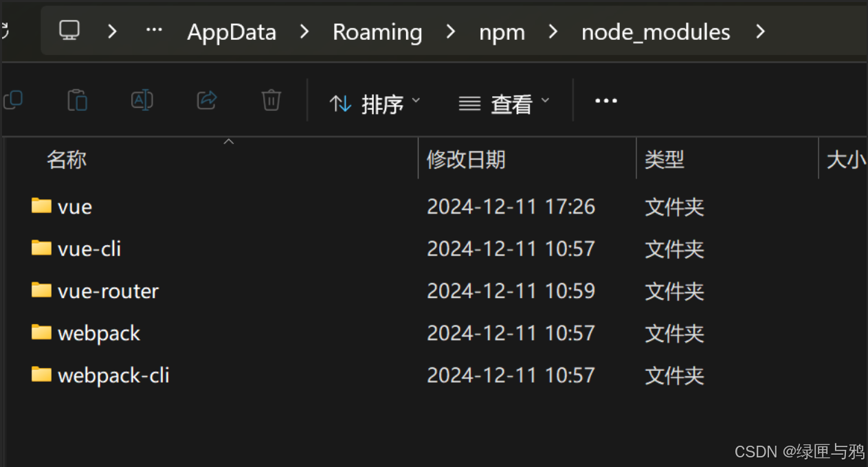Open the node_modules breadcrumb link

(655, 32)
